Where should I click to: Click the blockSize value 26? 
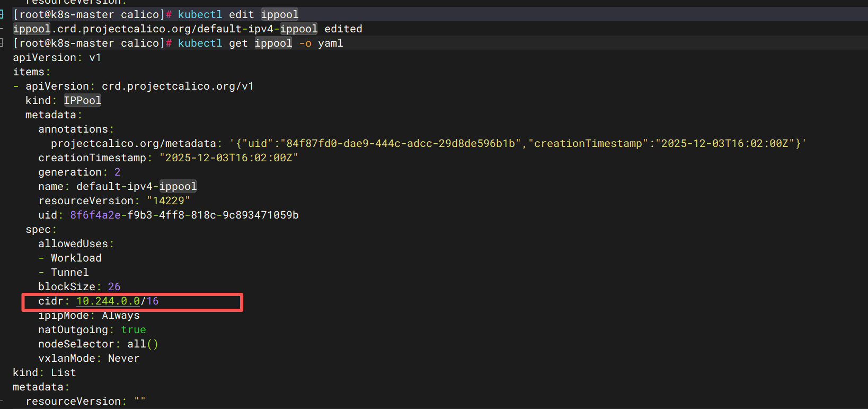pos(114,286)
